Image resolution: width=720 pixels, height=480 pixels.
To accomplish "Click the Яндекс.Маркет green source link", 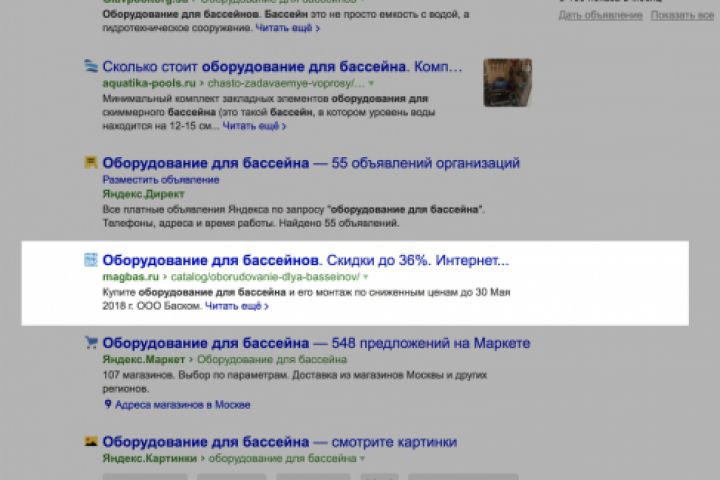I will coord(143,359).
